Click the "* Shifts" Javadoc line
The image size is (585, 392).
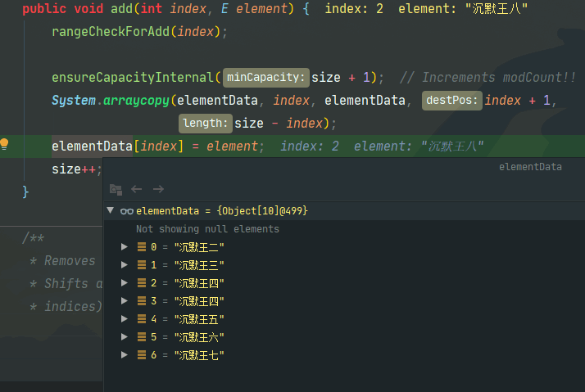[x=66, y=284]
